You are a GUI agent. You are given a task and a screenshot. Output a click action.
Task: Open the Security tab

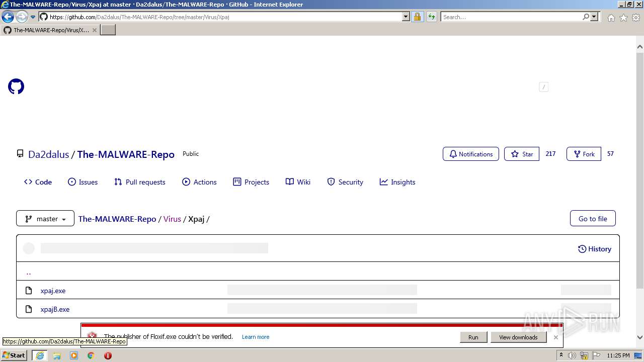tap(345, 182)
